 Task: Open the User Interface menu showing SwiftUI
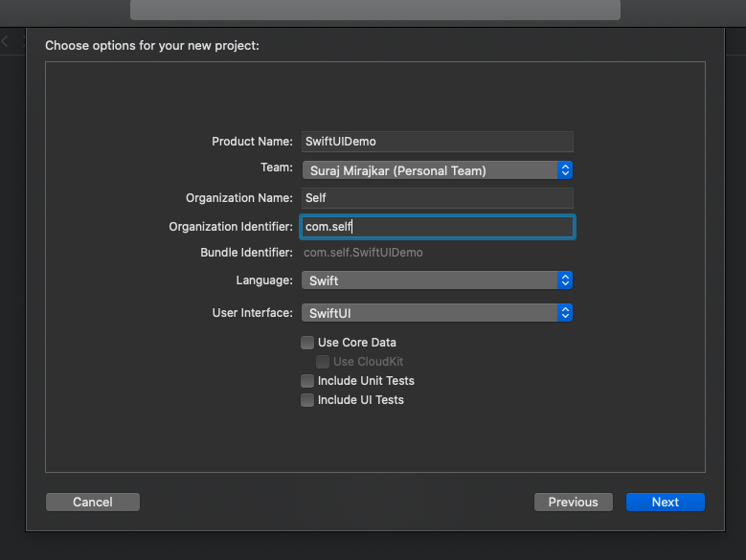coord(430,312)
